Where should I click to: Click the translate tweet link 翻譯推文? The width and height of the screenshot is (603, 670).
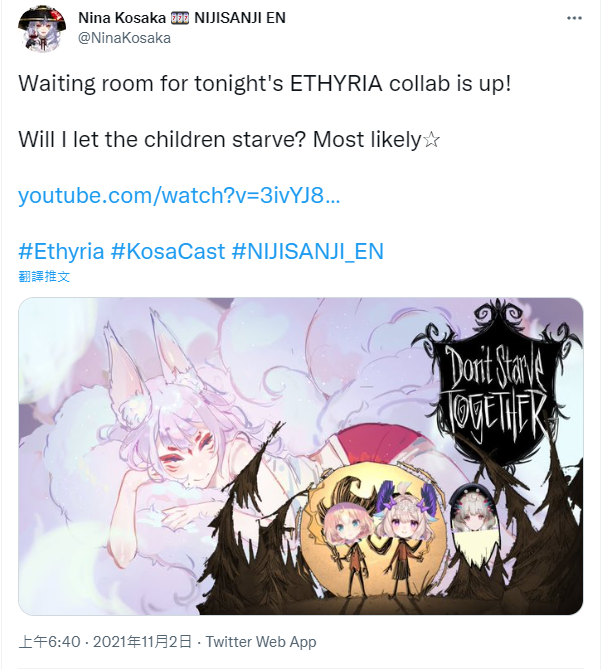point(44,276)
